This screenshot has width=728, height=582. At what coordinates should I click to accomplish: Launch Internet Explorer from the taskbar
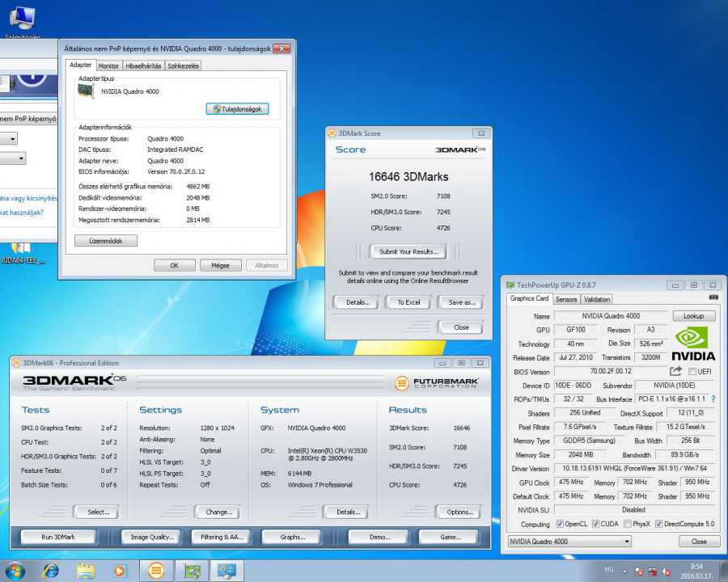point(51,571)
